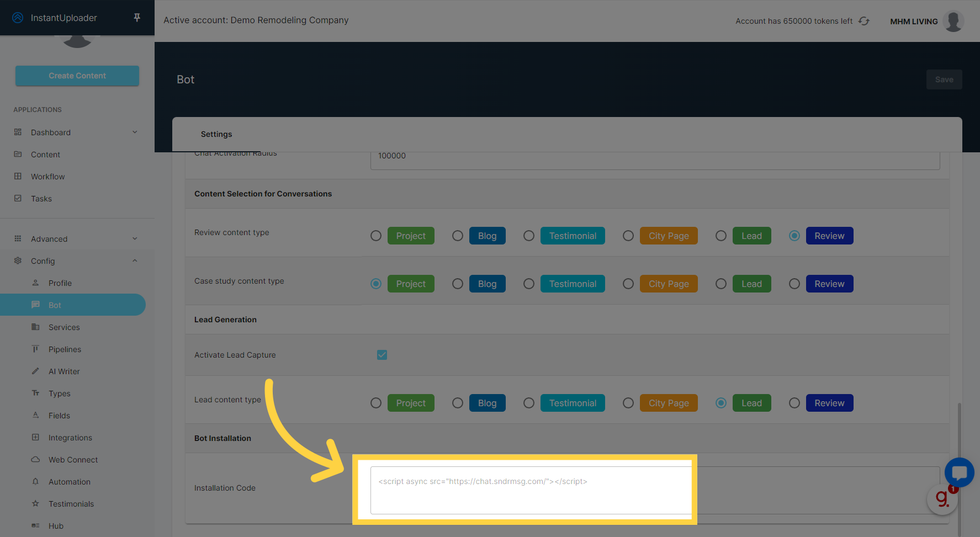Select Project for Review content type

pyautogui.click(x=376, y=236)
